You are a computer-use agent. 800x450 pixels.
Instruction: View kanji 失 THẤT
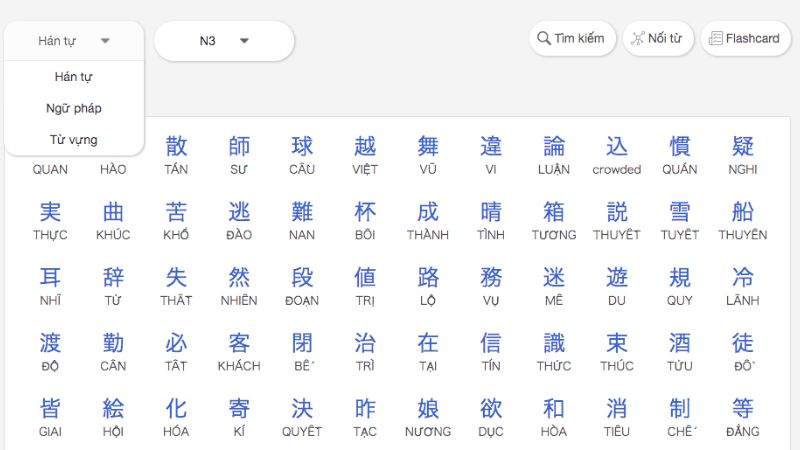pos(176,286)
